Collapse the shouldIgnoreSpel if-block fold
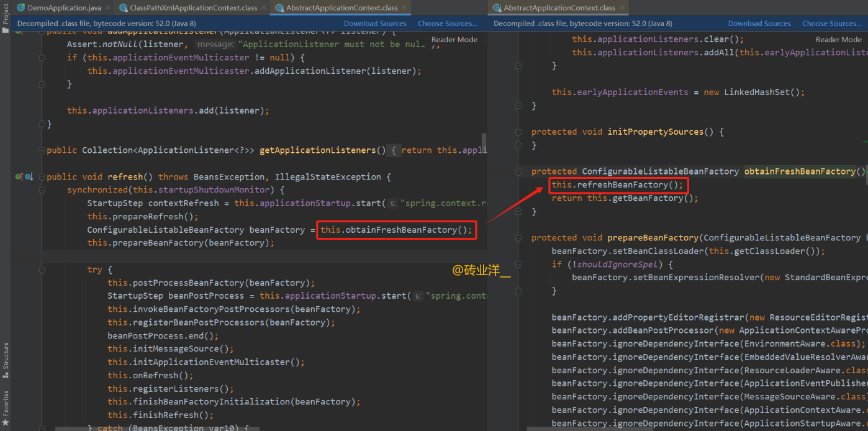This screenshot has width=868, height=431. (520, 264)
